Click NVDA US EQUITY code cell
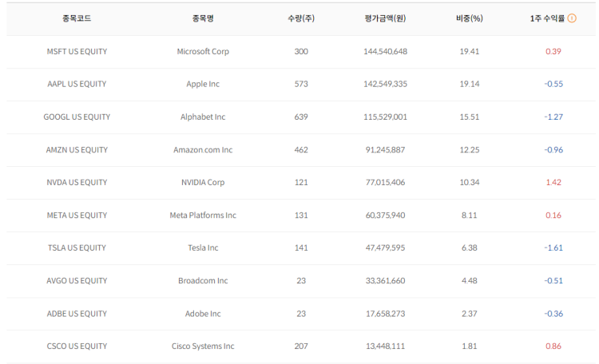The height and width of the screenshot is (364, 599). coord(77,183)
